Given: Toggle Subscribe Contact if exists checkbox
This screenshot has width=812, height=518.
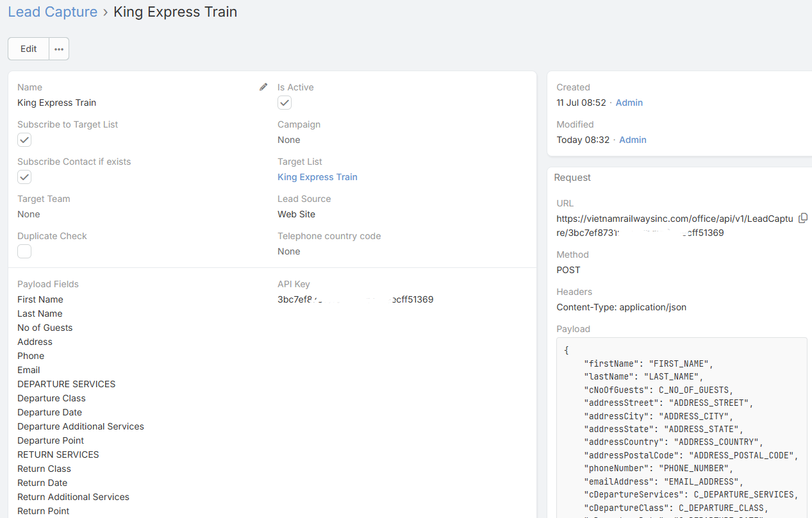Looking at the screenshot, I should [x=24, y=177].
